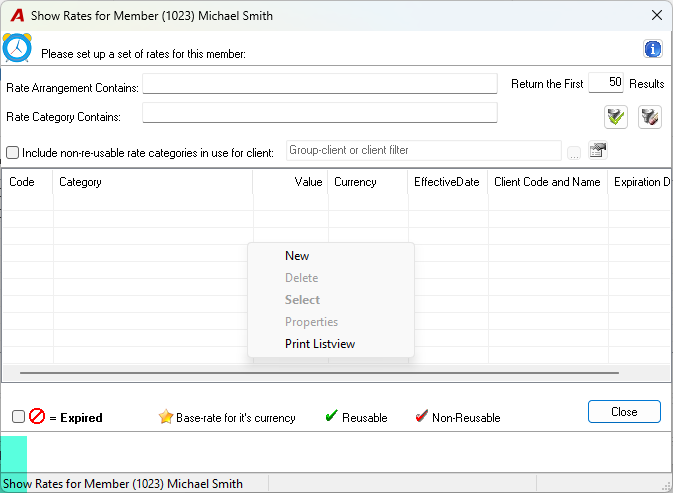Close the Show Rates window via X
The image size is (673, 493).
click(x=656, y=15)
